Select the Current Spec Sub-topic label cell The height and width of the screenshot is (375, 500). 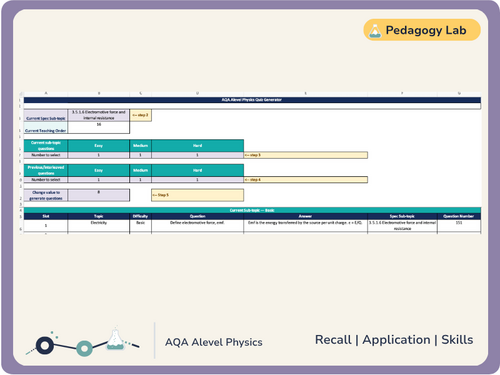[46, 116]
